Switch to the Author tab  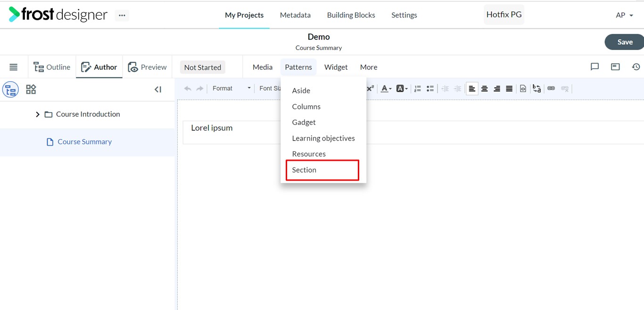(x=99, y=67)
